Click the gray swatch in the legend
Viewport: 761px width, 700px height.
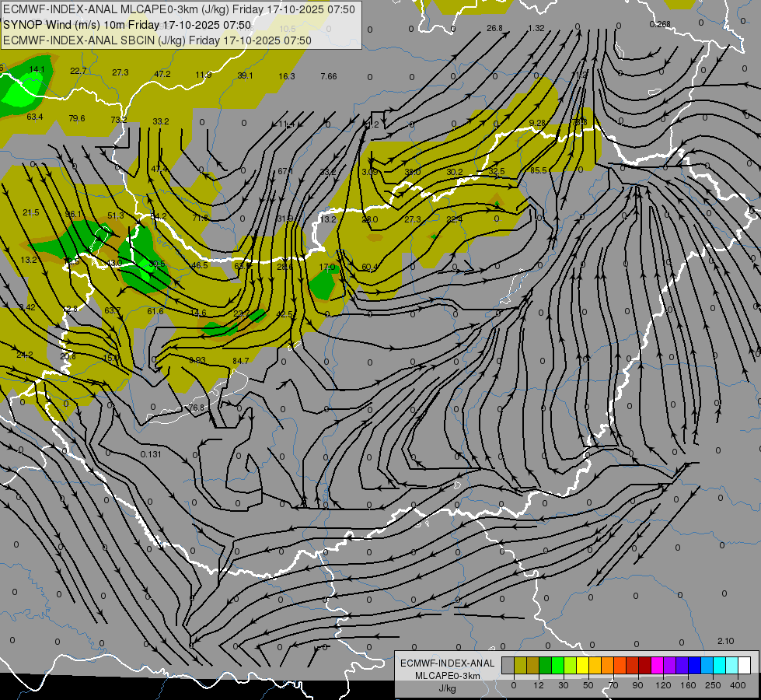pos(508,666)
